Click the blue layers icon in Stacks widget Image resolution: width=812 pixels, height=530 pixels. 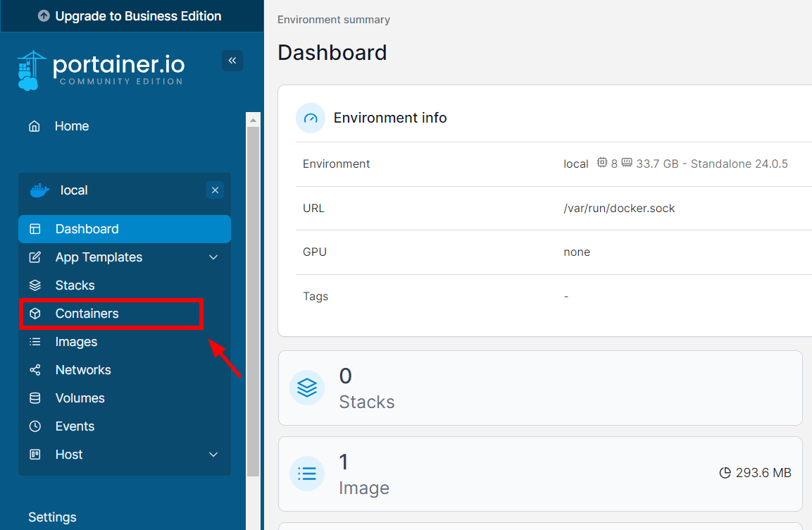click(x=307, y=388)
